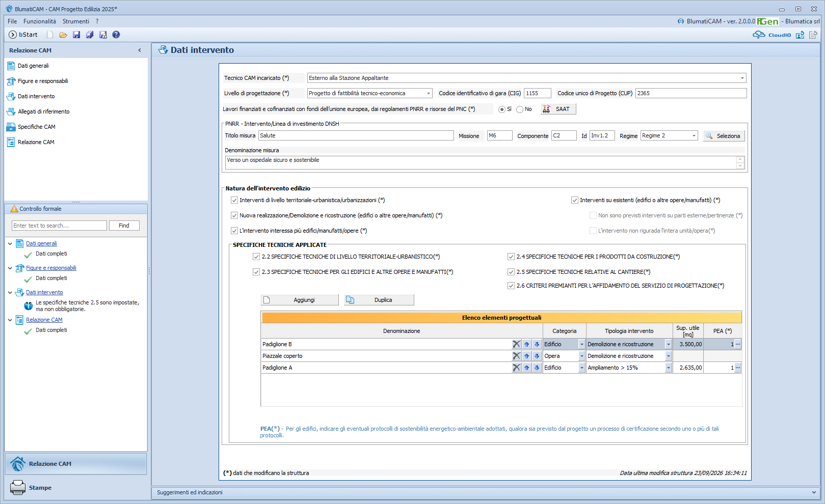The height and width of the screenshot is (504, 825).
Task: Move Padiglione B row down
Action: pyautogui.click(x=537, y=344)
